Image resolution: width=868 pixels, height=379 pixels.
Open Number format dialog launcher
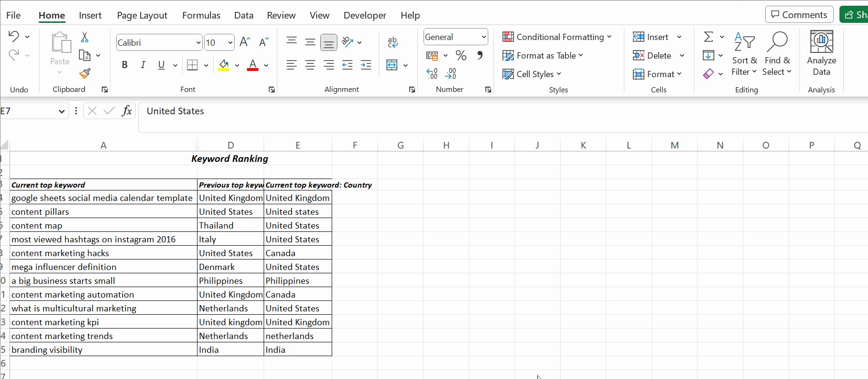[x=488, y=90]
